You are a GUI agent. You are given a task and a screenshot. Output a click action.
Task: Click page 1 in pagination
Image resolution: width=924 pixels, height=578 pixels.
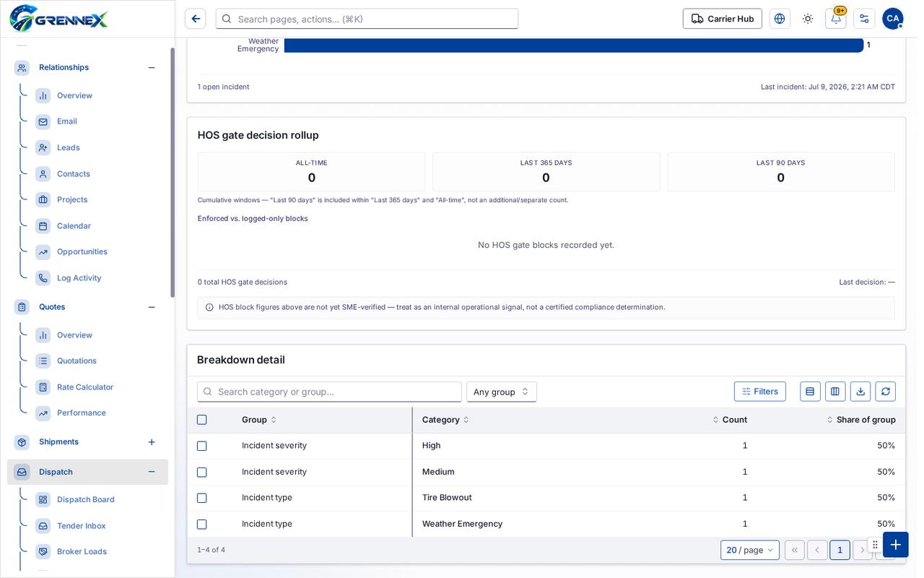(x=840, y=550)
